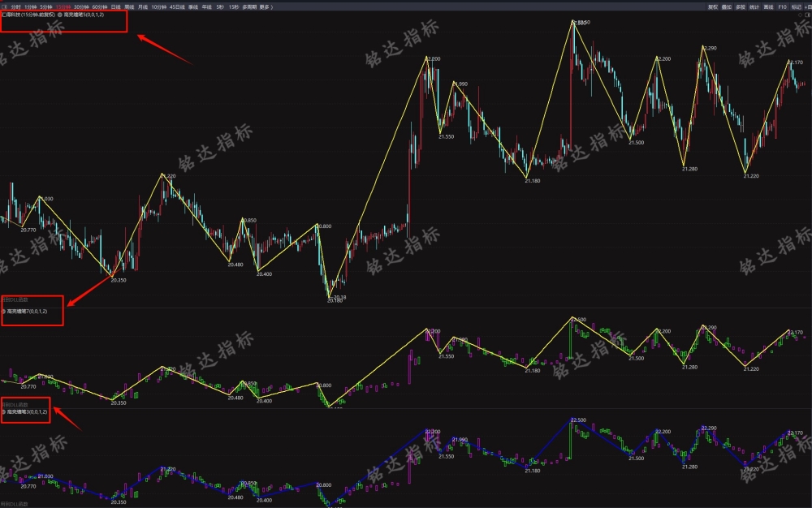Click the 20.480 label in main chart

(x=235, y=265)
